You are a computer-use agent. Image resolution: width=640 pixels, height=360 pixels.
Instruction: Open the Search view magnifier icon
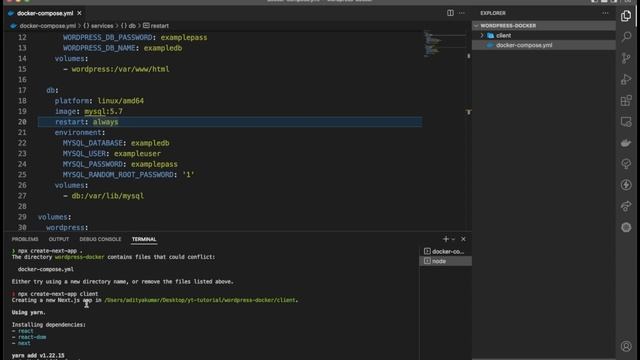coord(626,37)
